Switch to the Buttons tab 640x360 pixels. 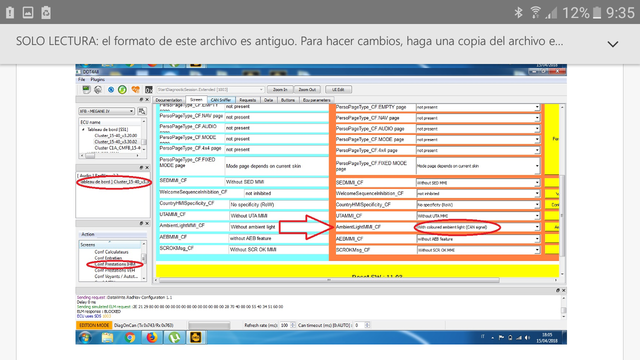pyautogui.click(x=287, y=100)
